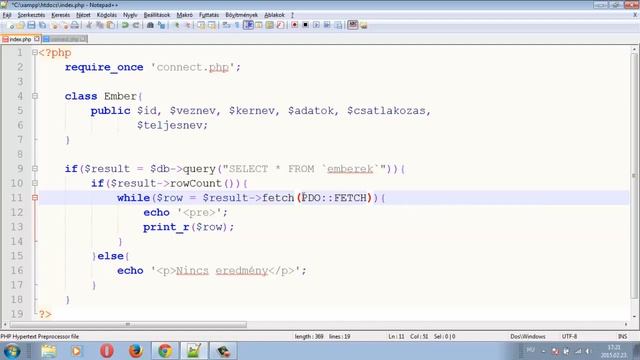Close the index.php tab with its X

click(37, 39)
